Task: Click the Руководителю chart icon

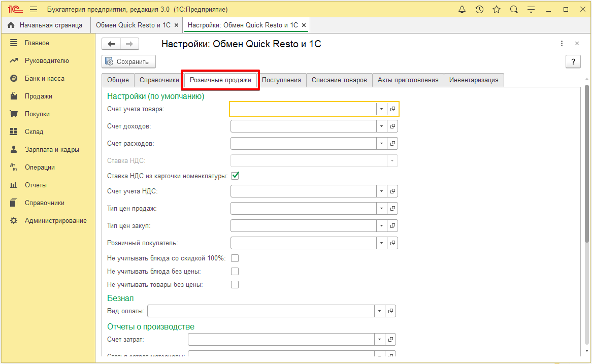Action: [x=14, y=60]
